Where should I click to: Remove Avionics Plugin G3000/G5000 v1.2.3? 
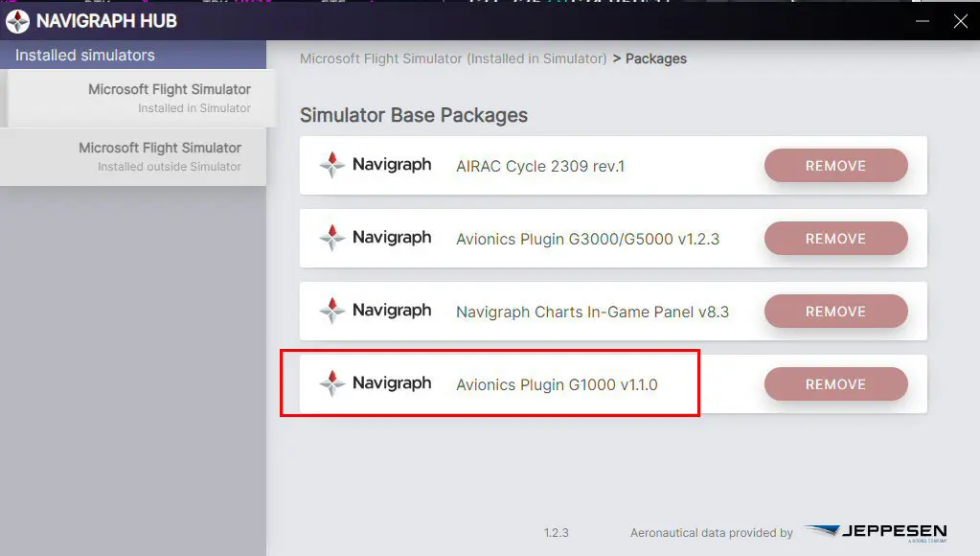[835, 239]
